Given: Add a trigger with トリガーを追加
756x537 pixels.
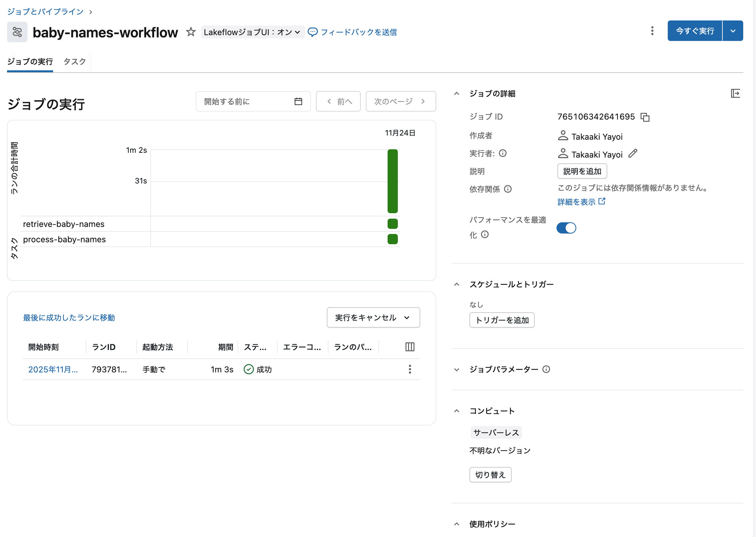Looking at the screenshot, I should (501, 320).
